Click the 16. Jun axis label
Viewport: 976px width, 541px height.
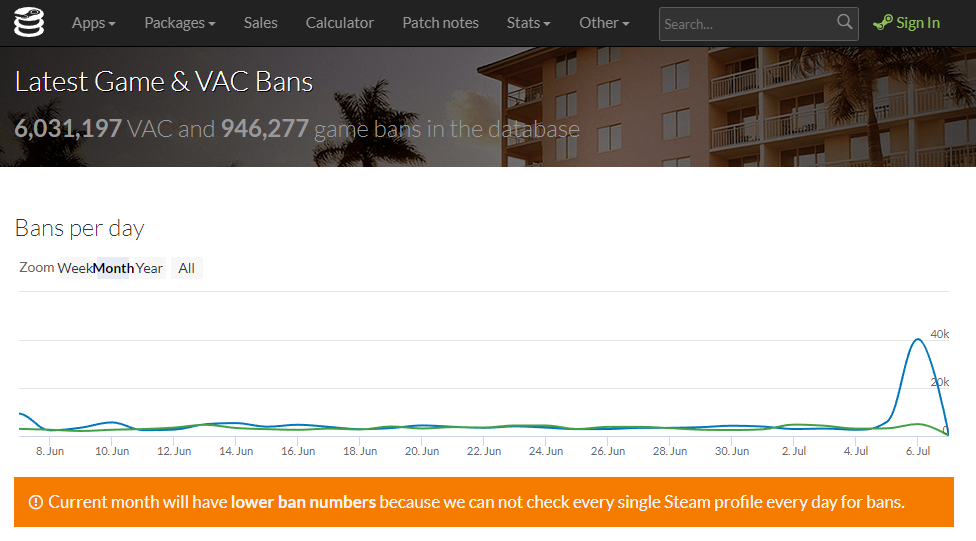click(298, 451)
